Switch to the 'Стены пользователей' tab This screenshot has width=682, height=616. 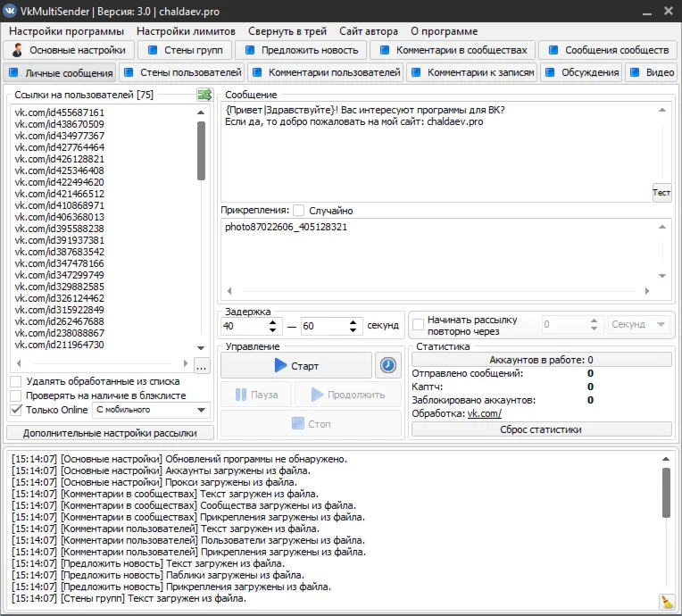[182, 72]
